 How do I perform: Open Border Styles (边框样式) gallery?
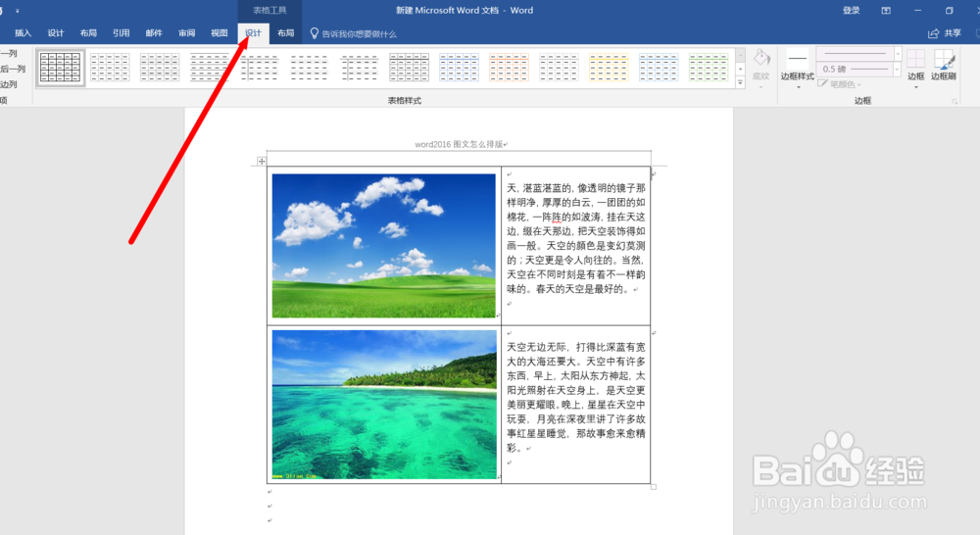tap(797, 69)
